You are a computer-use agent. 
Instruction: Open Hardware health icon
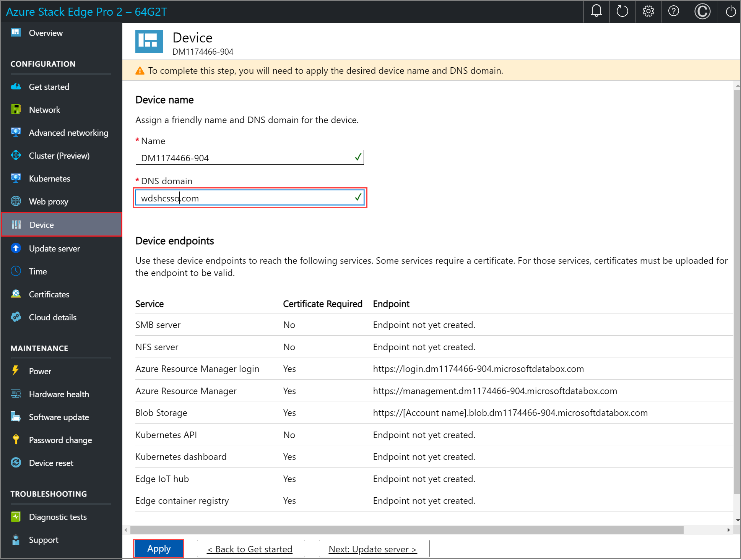point(16,394)
